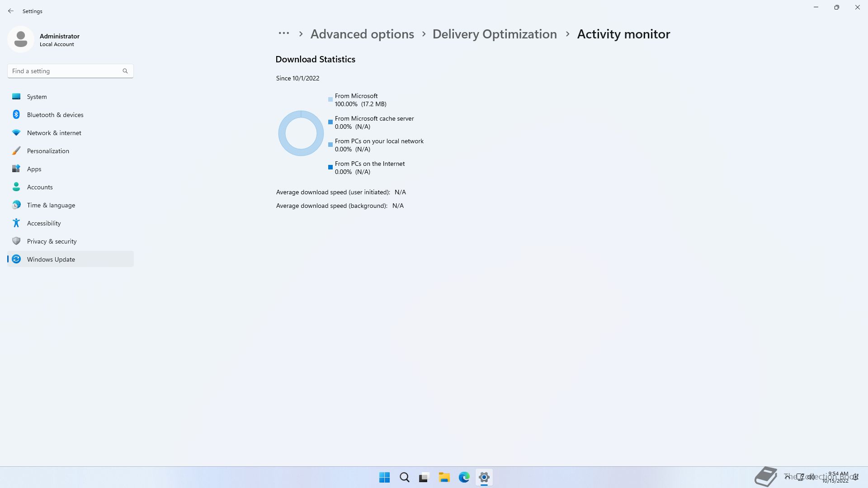Navigate to Advanced options breadcrumb
Viewport: 868px width, 488px height.
[362, 34]
